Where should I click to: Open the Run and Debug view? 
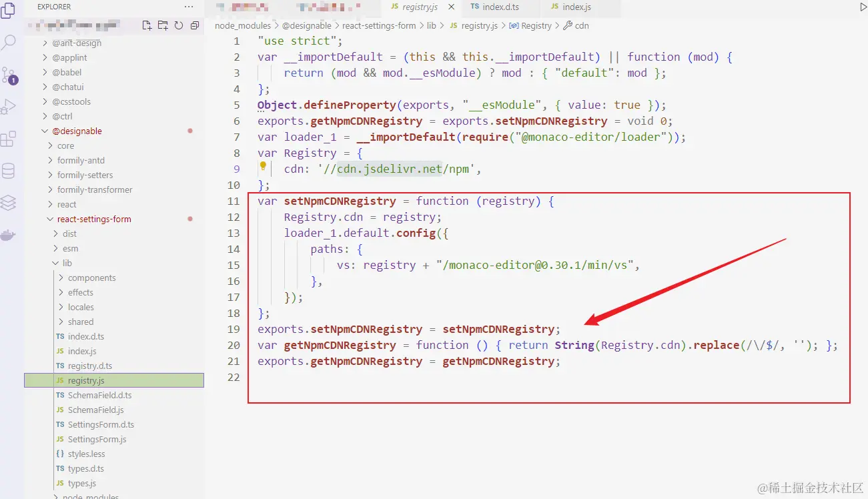[9, 107]
